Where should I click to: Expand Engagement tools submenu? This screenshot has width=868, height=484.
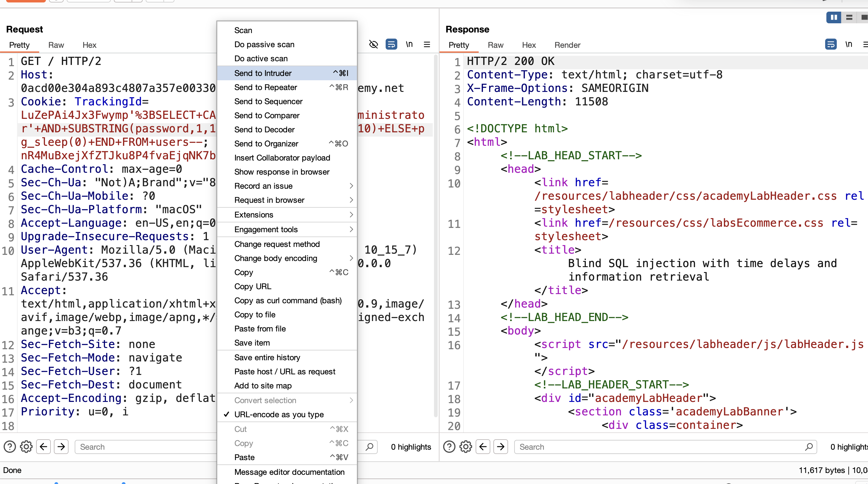point(287,229)
